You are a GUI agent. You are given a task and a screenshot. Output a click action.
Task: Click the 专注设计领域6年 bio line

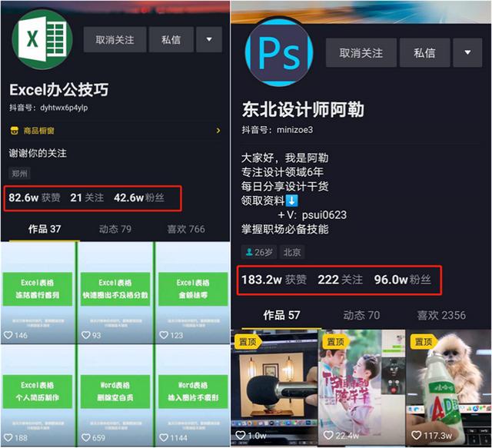point(282,172)
